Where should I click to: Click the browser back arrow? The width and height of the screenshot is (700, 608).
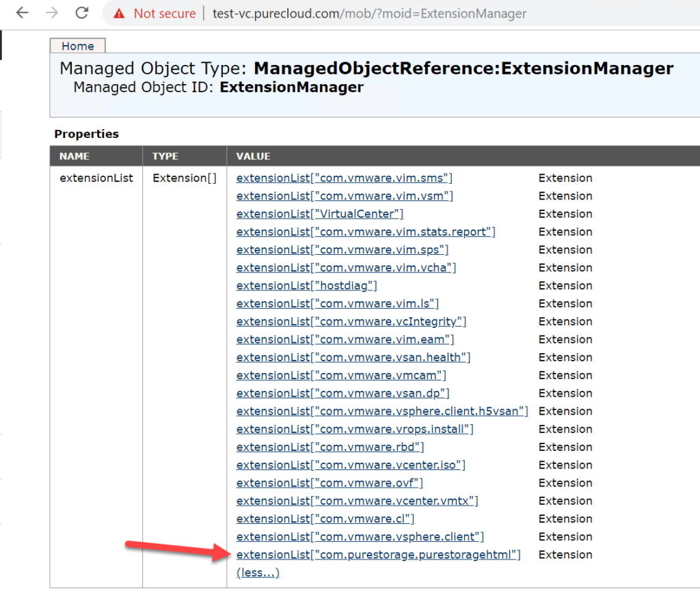click(x=22, y=13)
